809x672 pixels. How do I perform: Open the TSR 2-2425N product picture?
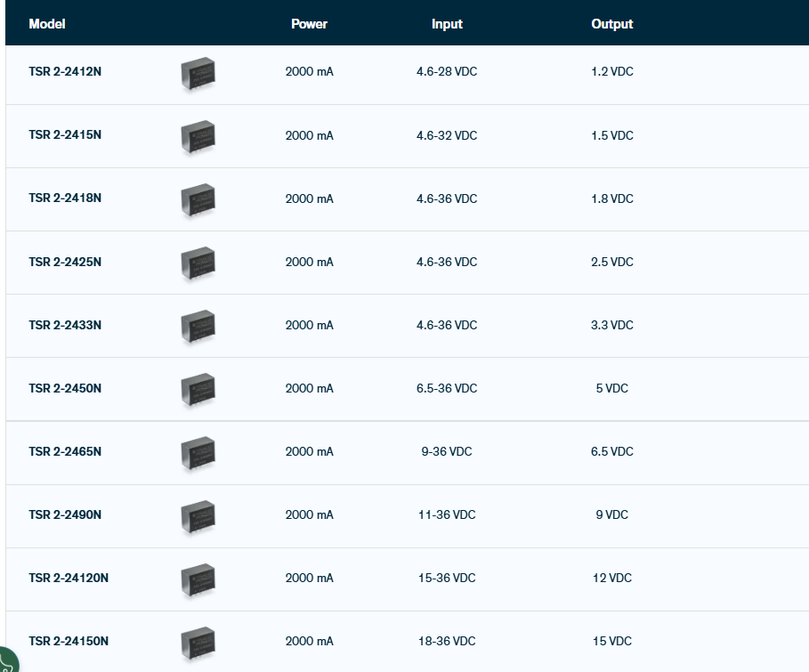click(x=198, y=263)
